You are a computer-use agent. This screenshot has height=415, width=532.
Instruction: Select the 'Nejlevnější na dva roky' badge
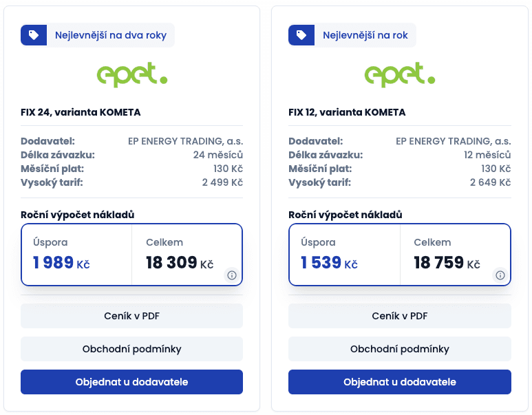click(x=110, y=35)
